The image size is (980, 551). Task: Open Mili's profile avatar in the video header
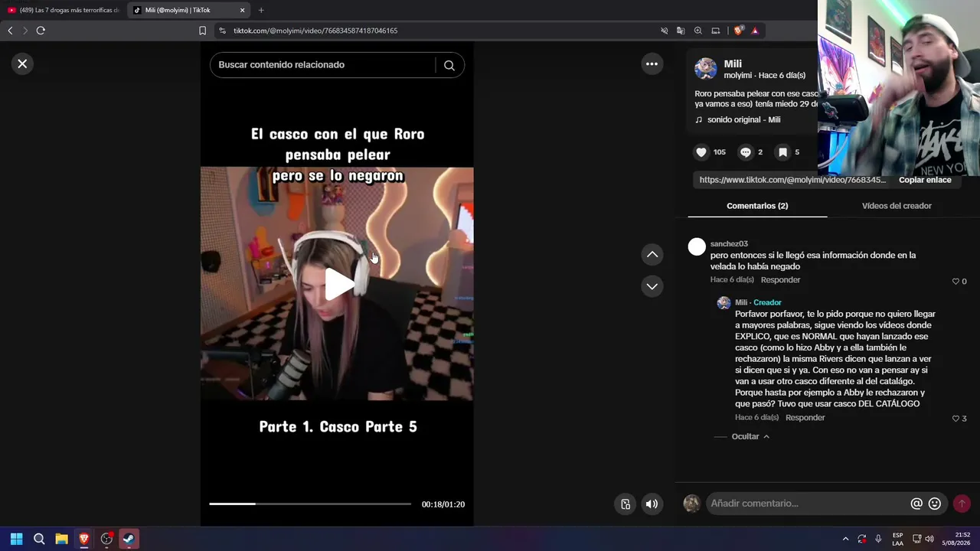705,69
